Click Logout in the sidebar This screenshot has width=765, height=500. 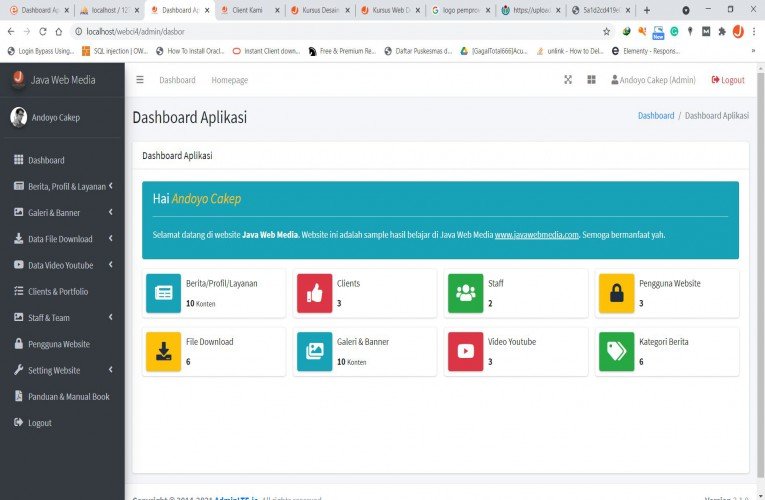62,423
